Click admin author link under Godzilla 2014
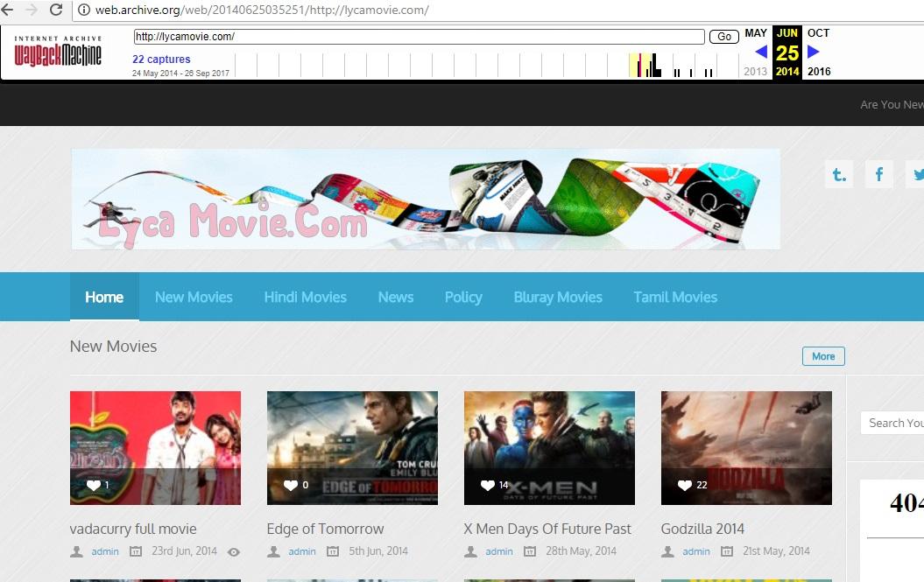 696,551
